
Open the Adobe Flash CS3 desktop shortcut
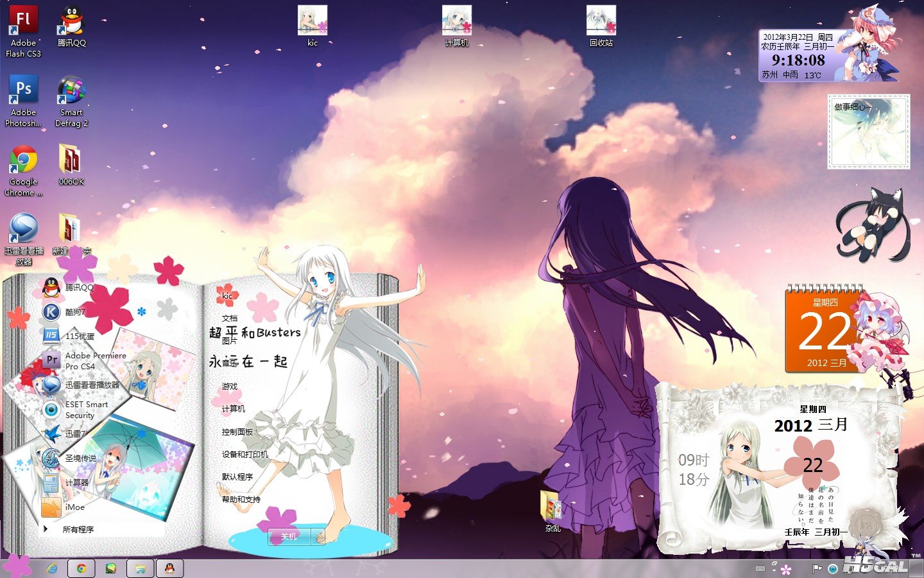coord(24,31)
